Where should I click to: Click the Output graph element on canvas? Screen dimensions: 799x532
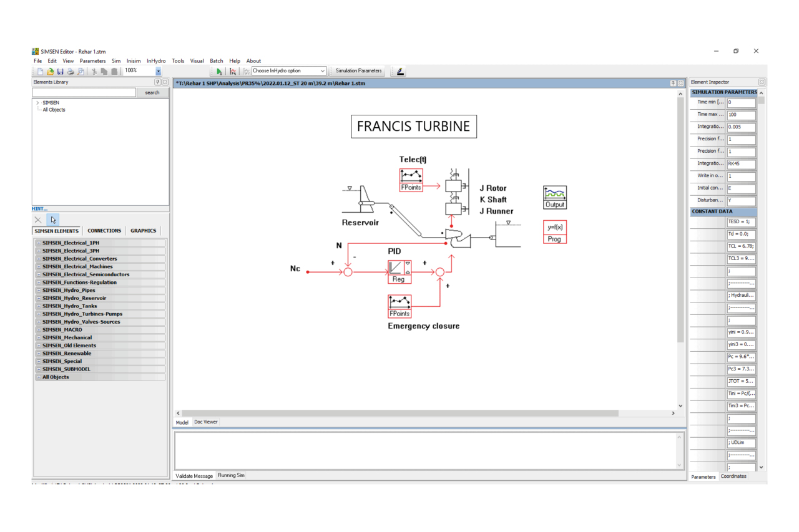pos(554,197)
